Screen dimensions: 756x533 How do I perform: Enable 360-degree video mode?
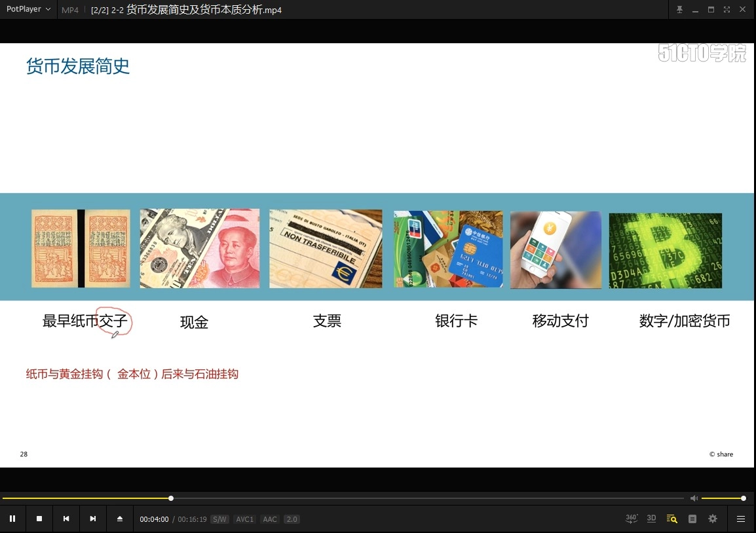[x=631, y=518]
